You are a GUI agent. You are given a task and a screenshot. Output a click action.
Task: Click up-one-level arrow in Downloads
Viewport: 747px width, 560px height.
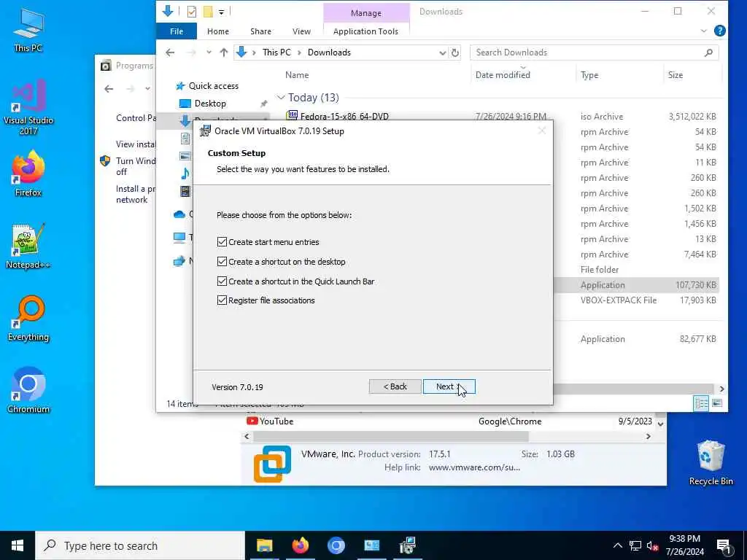(223, 52)
